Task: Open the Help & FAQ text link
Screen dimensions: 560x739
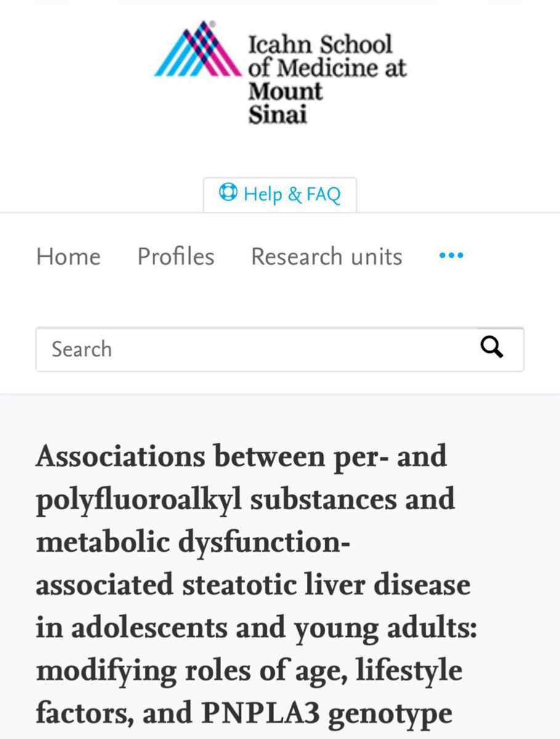Action: pos(292,195)
